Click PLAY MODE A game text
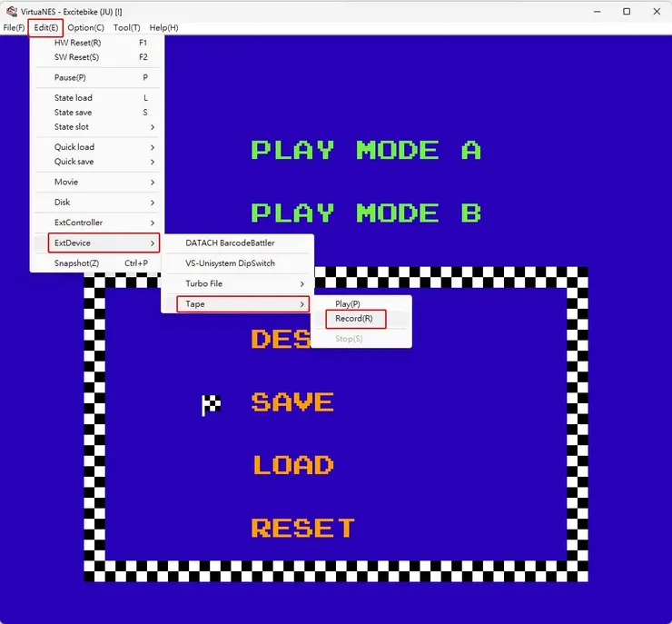 pyautogui.click(x=367, y=150)
